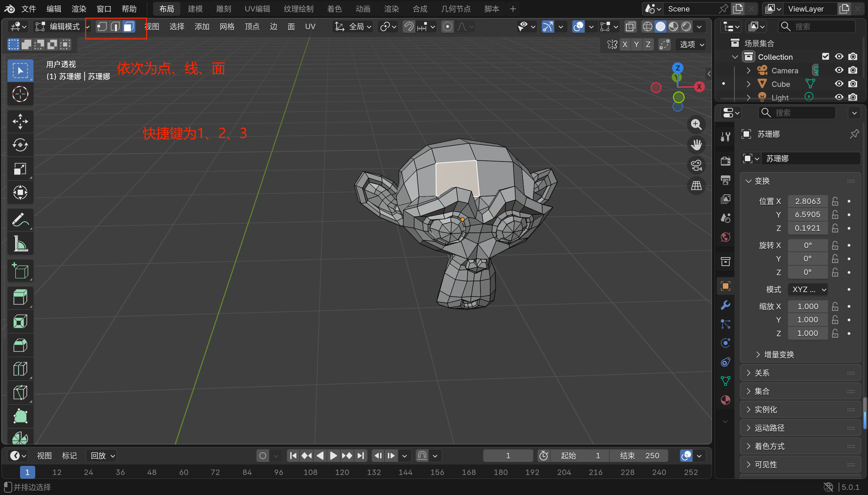Activate the Annotate pencil tool
The height and width of the screenshot is (495, 868).
[x=20, y=220]
